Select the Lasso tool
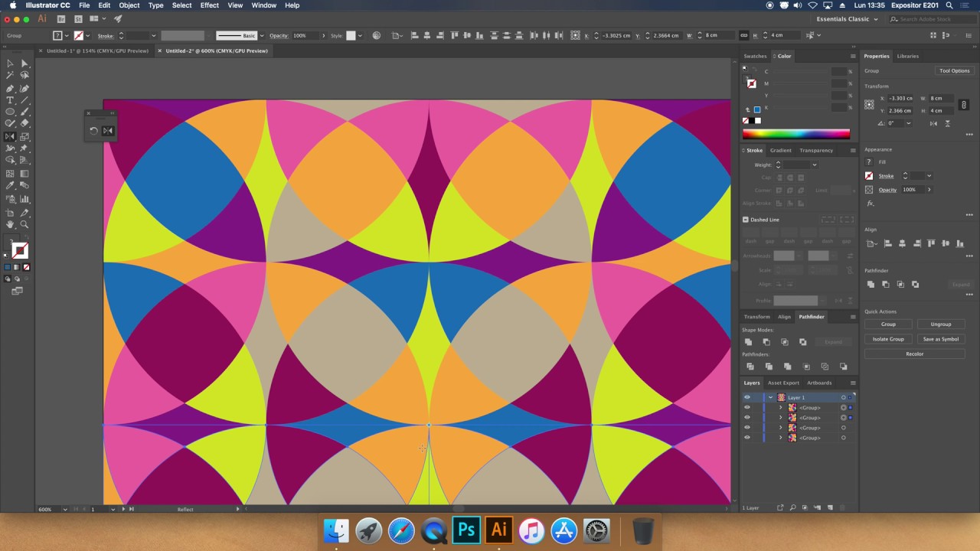The width and height of the screenshot is (980, 551). tap(24, 75)
